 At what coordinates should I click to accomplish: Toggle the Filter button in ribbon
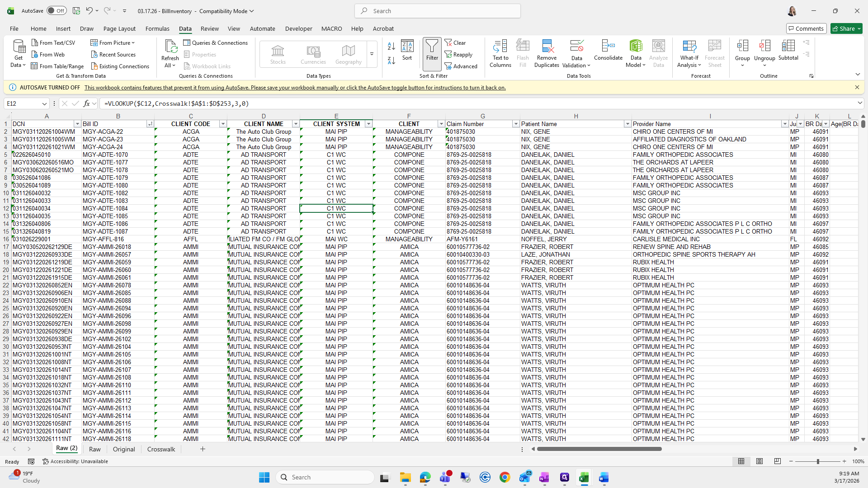point(432,50)
